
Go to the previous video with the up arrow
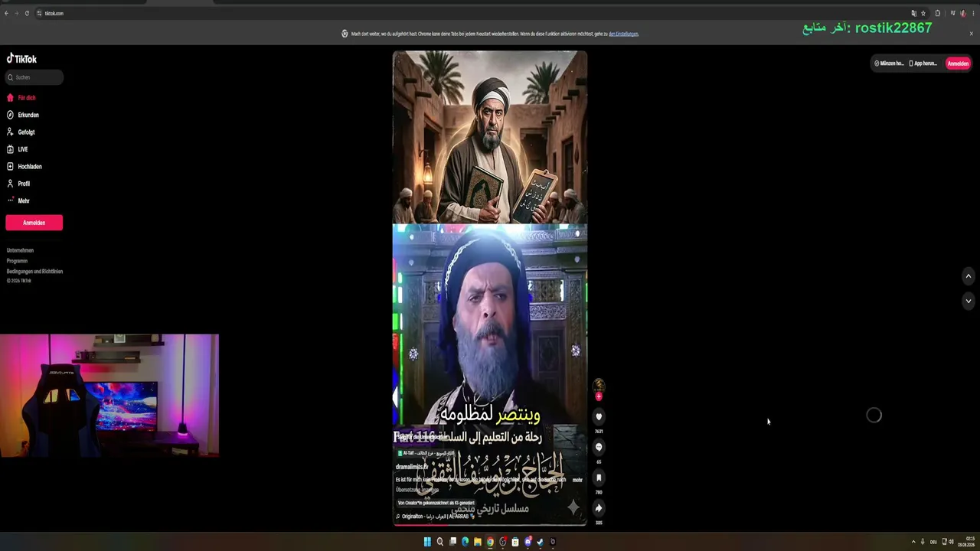968,276
